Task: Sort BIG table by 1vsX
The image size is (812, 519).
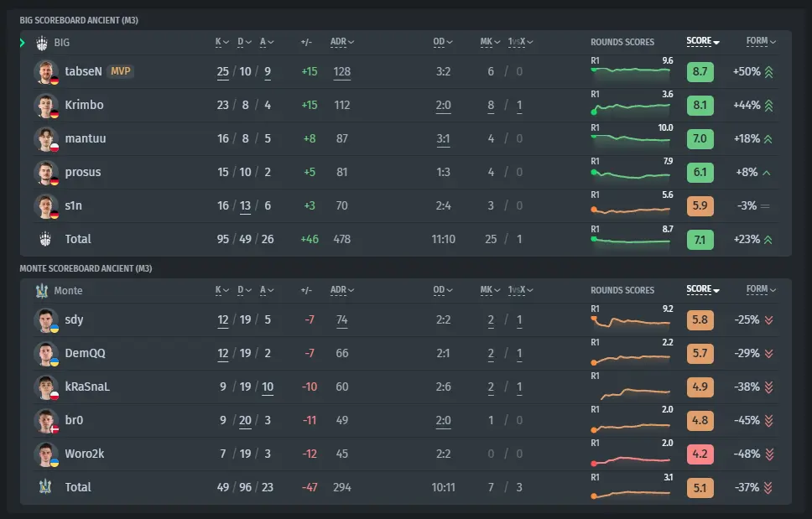Action: [520, 42]
